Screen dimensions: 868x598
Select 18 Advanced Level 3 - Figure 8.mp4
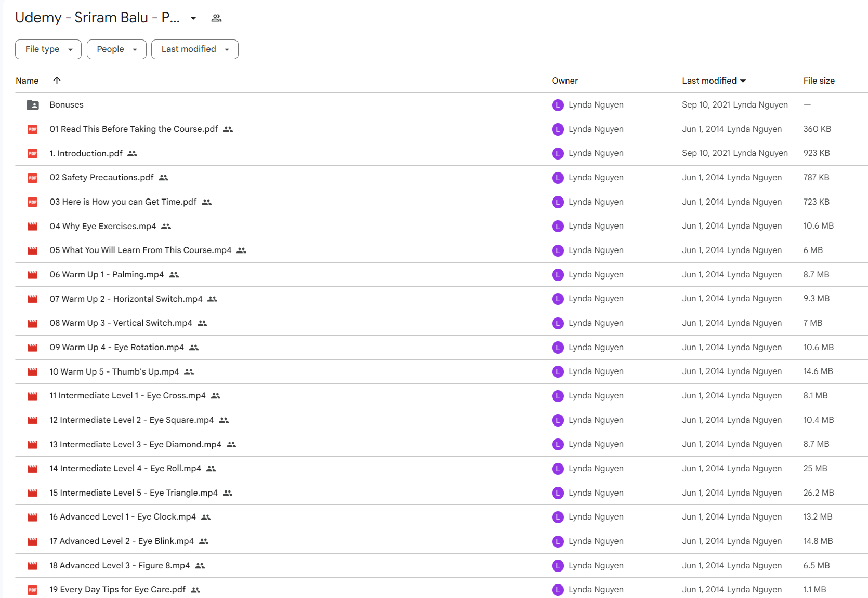coord(120,565)
